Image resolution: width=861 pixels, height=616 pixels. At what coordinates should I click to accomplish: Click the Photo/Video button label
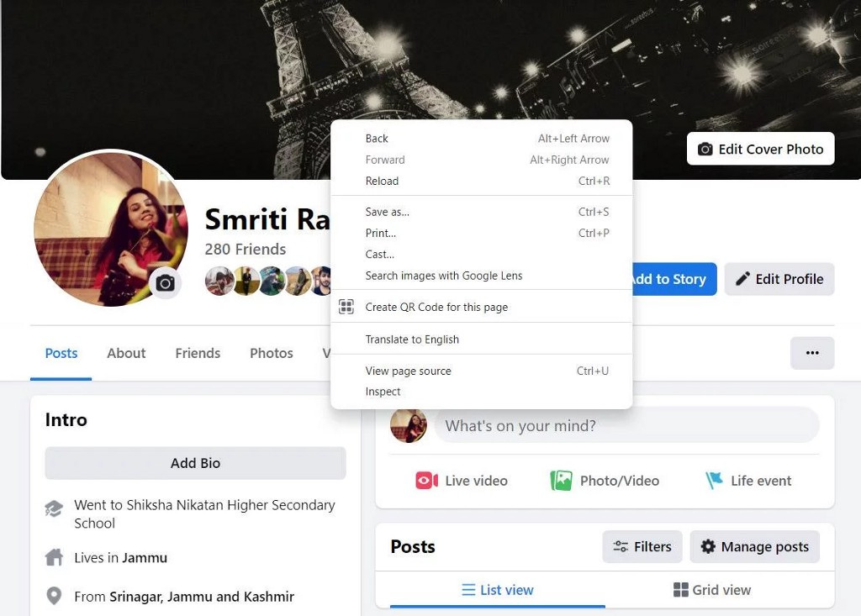point(620,481)
